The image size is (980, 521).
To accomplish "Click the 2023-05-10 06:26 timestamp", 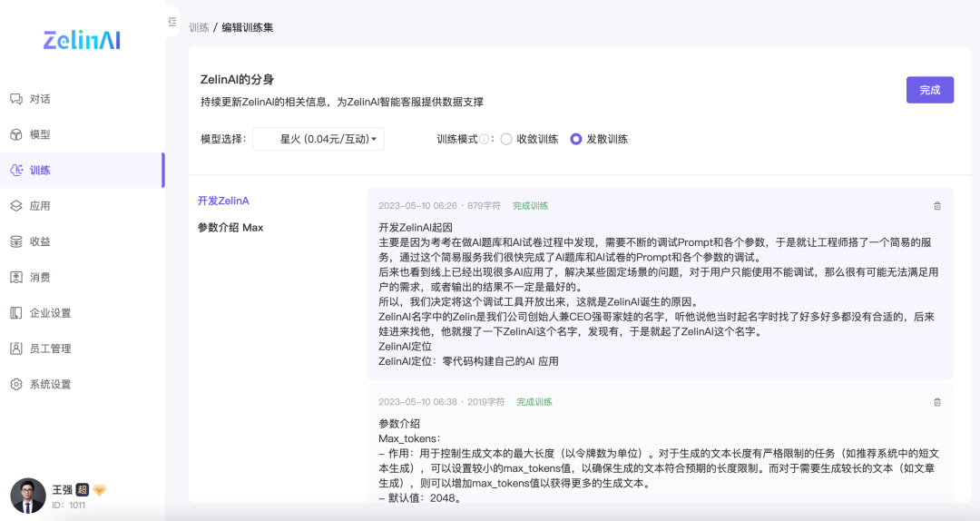I will (x=417, y=206).
